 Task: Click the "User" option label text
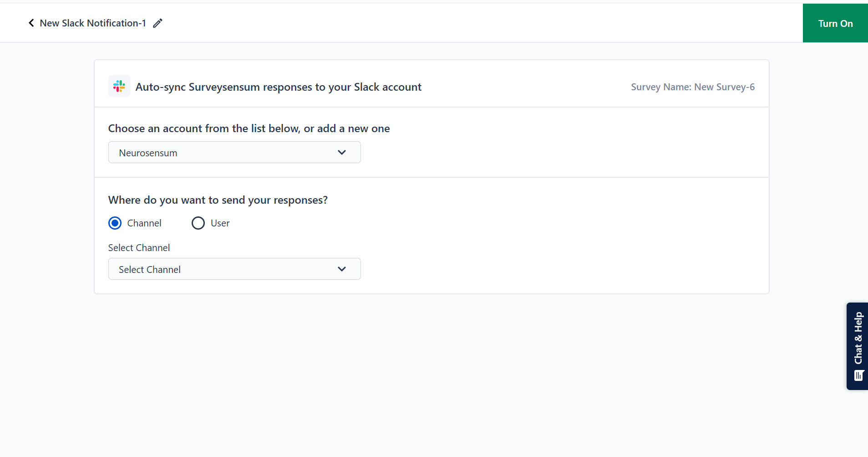[220, 223]
